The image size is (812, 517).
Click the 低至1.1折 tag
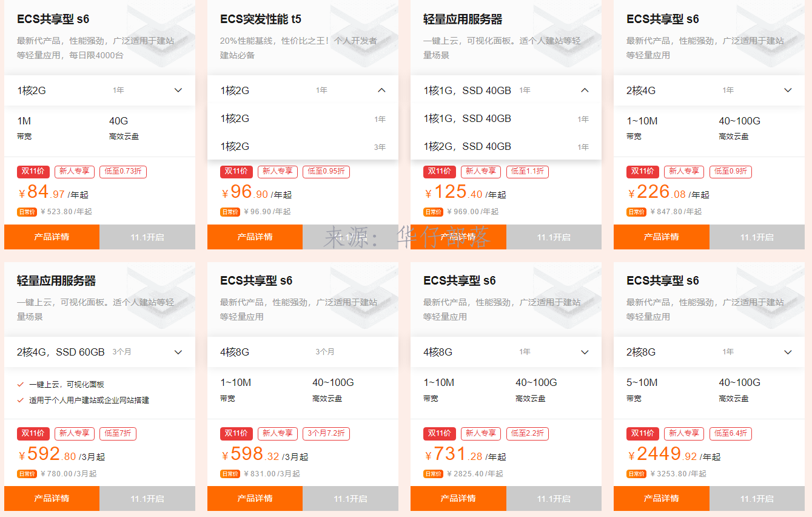point(527,172)
